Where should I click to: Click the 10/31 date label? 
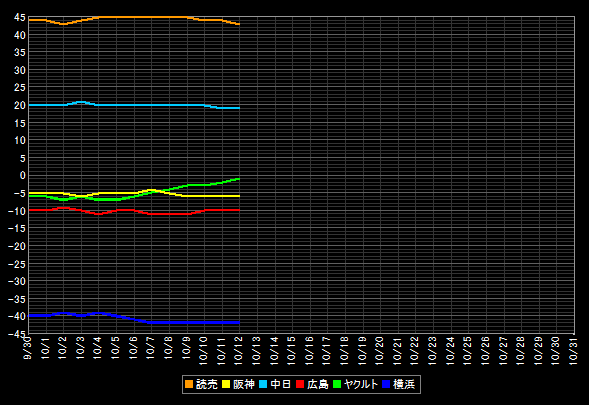pos(572,350)
